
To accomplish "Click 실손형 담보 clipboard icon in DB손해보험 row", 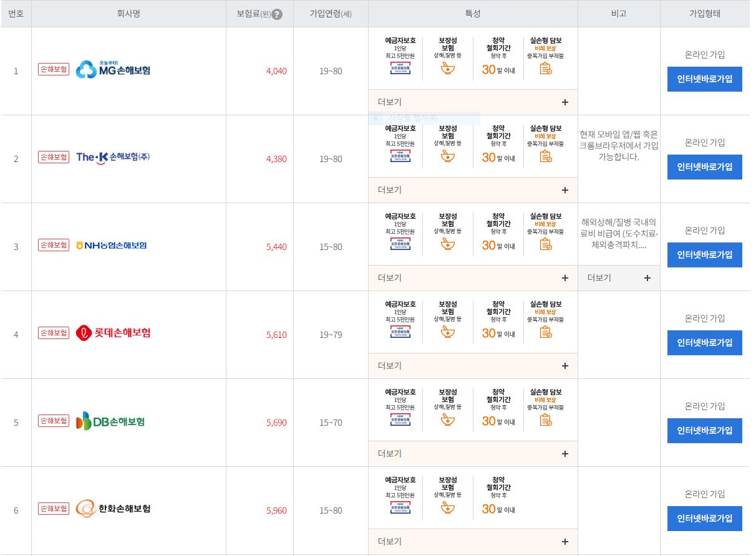I will pos(546,419).
